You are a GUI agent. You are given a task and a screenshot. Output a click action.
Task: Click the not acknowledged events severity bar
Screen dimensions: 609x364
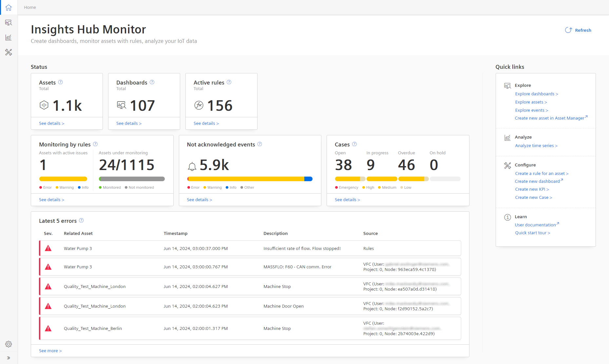pos(250,179)
